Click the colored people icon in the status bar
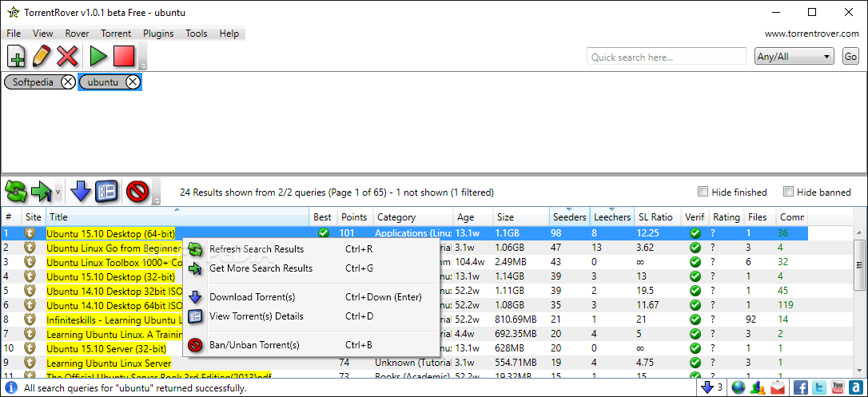Screen dimensions: 868x397 [759, 387]
